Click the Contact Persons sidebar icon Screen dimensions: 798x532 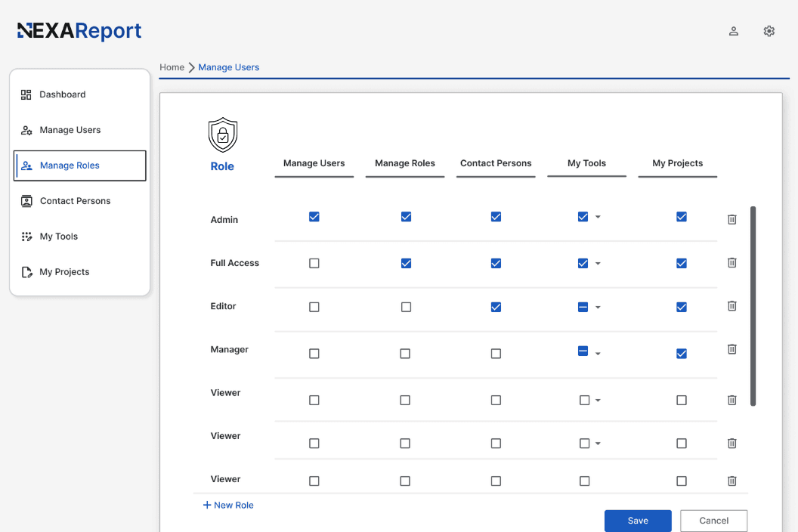pos(26,200)
